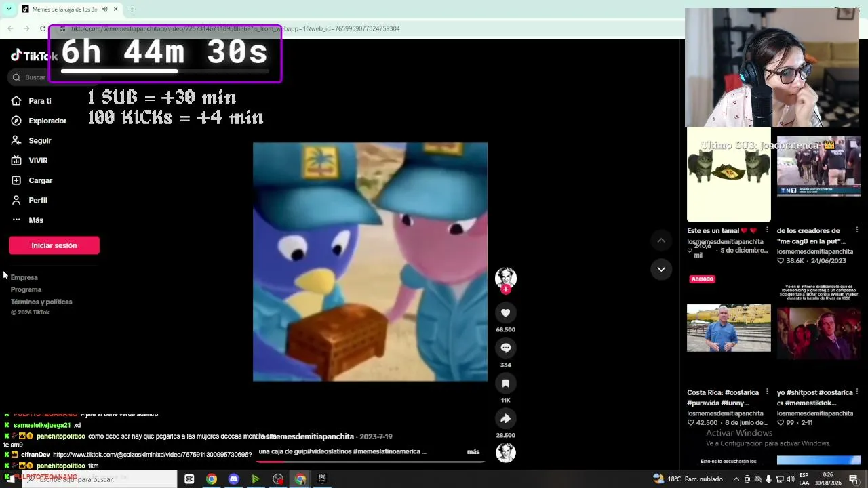Open the VIVIR live section

coord(29,161)
